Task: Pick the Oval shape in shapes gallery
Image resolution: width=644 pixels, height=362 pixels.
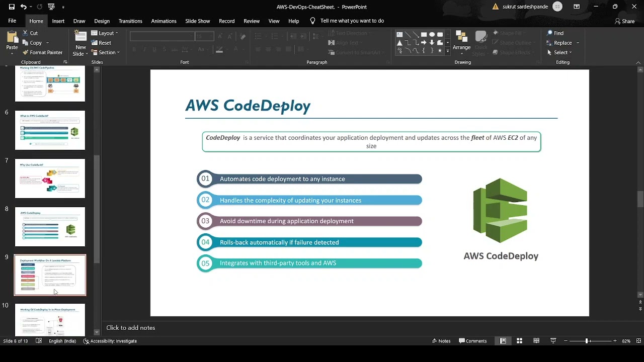Action: pos(432,35)
